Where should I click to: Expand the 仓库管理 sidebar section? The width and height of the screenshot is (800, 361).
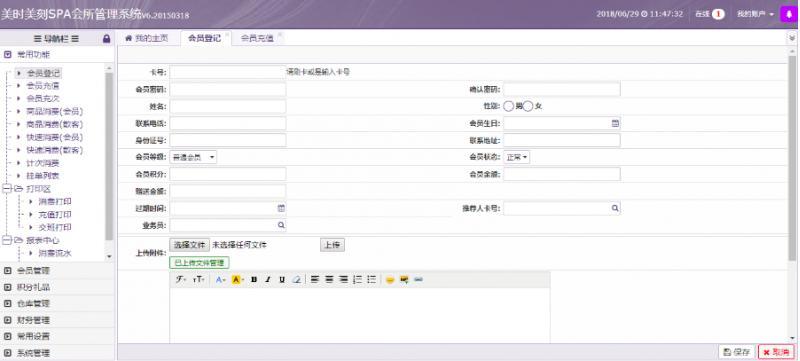(57, 303)
